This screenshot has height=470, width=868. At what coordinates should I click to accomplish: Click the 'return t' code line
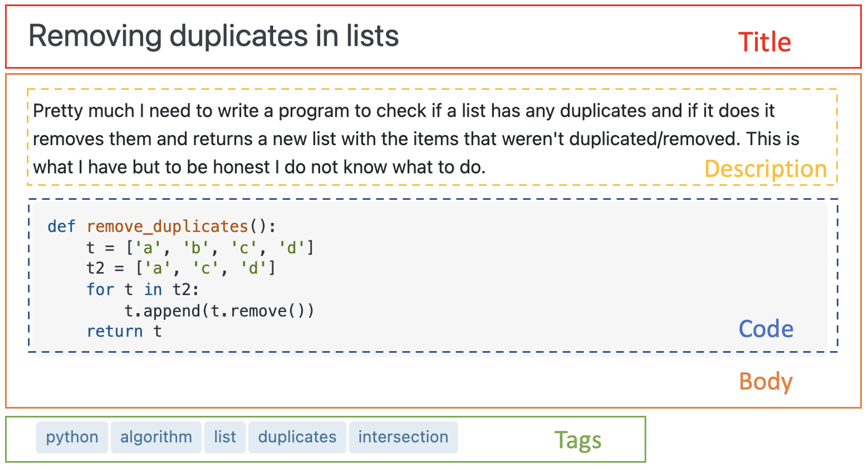pyautogui.click(x=124, y=332)
